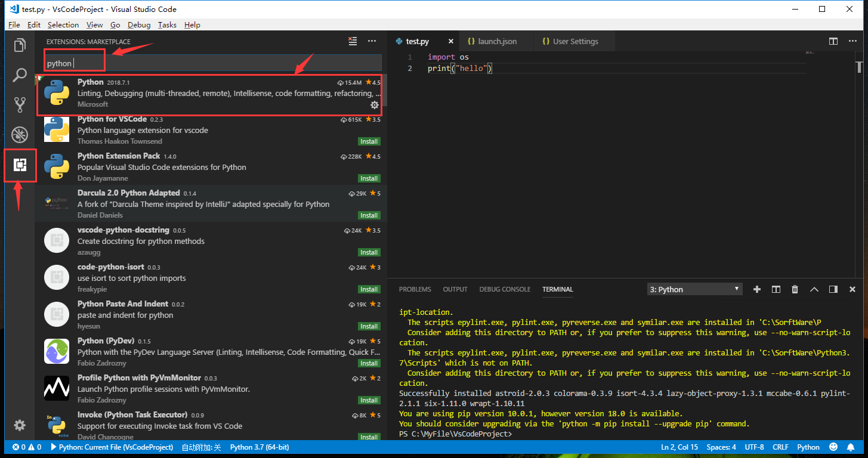
Task: Open the Debug view icon
Action: point(20,134)
